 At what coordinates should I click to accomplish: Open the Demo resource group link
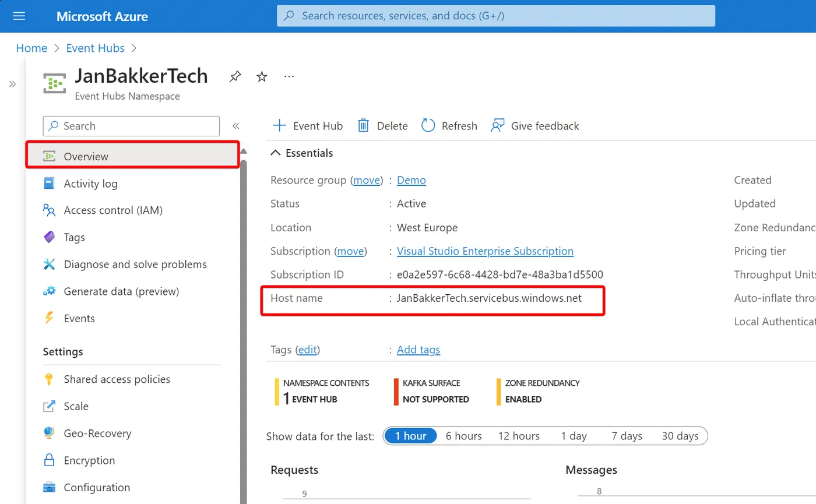(411, 181)
